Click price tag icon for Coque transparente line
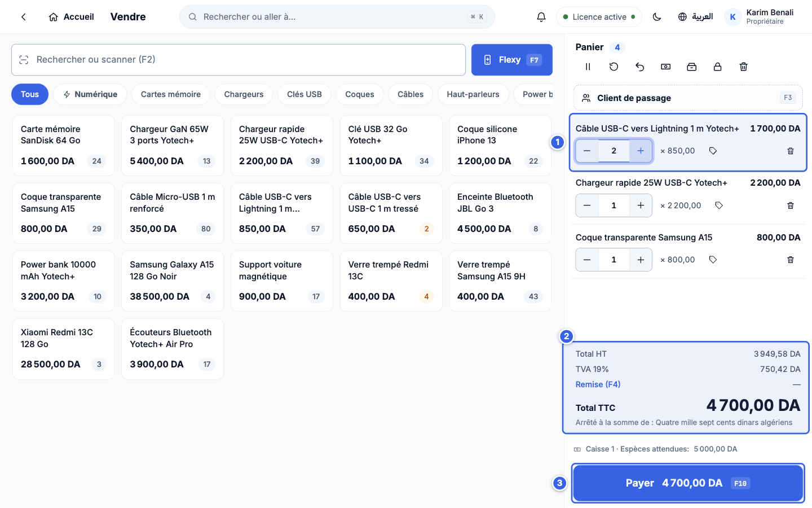 click(x=713, y=260)
